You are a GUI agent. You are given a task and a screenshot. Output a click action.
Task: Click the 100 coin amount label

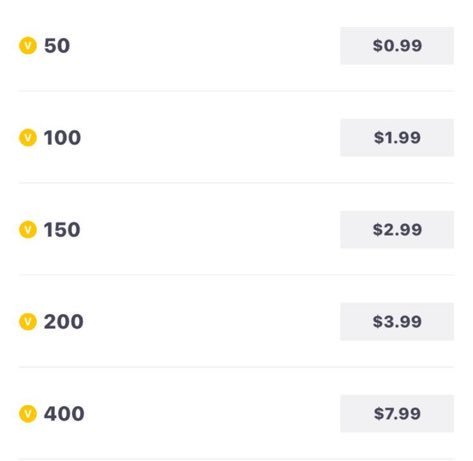[62, 137]
